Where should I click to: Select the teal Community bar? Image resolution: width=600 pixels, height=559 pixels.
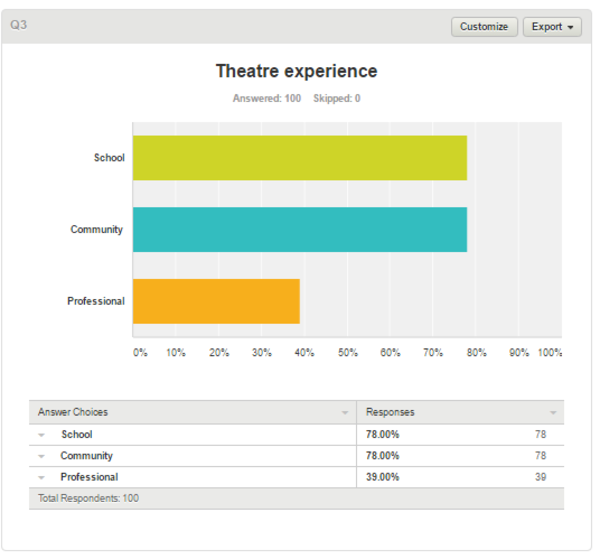click(300, 230)
